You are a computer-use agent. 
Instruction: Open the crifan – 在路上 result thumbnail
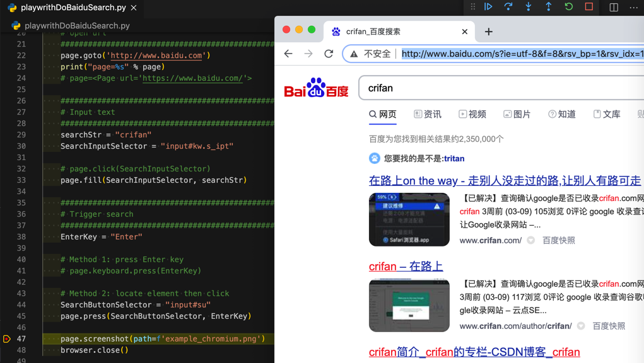click(x=409, y=306)
